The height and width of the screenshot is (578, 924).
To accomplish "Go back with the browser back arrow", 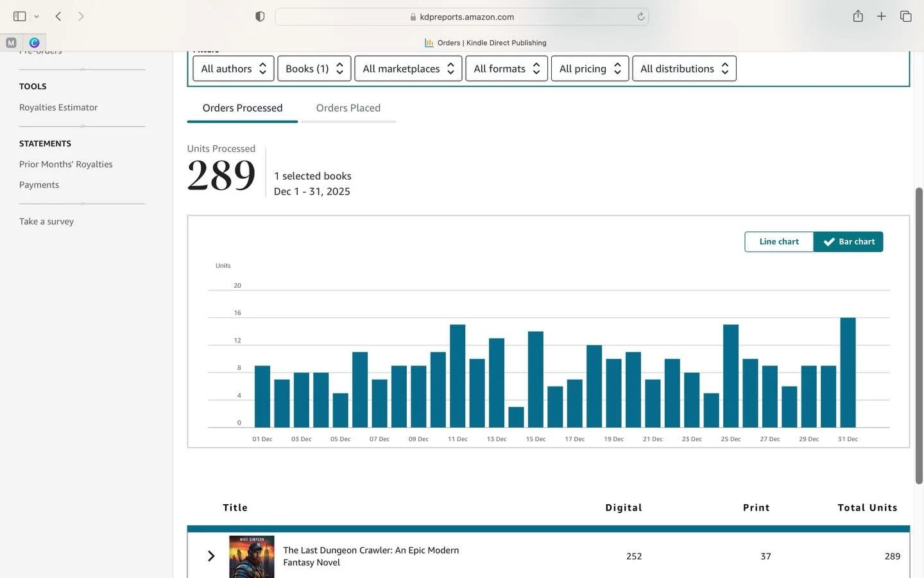I will tap(58, 16).
